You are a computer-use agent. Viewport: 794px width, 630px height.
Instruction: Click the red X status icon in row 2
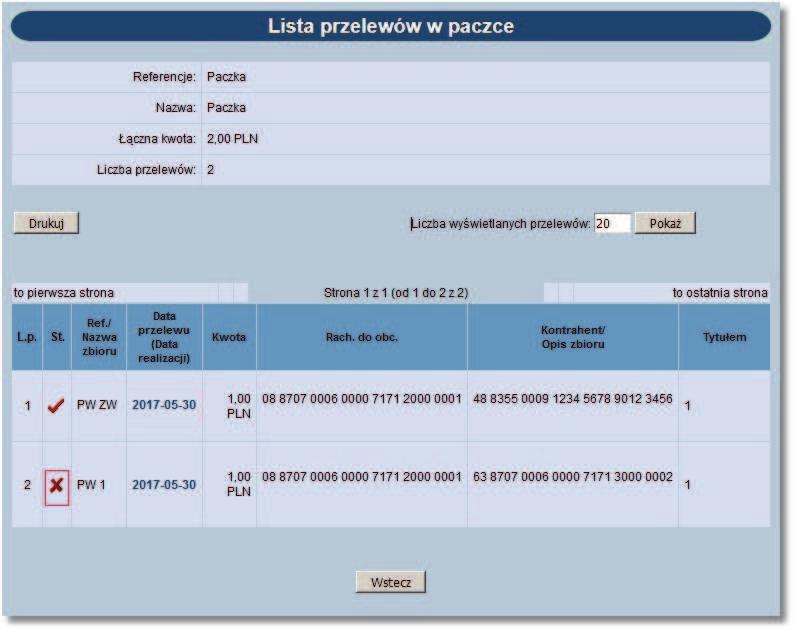56,485
